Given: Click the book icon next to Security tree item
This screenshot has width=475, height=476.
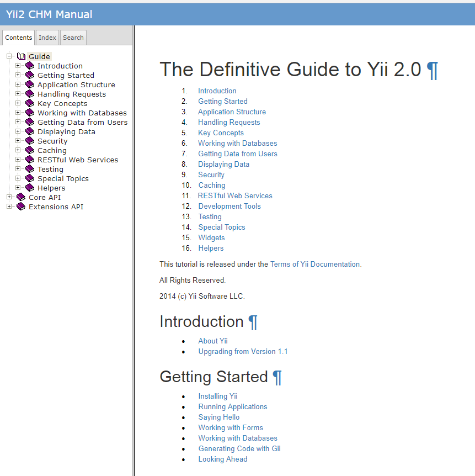Looking at the screenshot, I should pyautogui.click(x=30, y=141).
